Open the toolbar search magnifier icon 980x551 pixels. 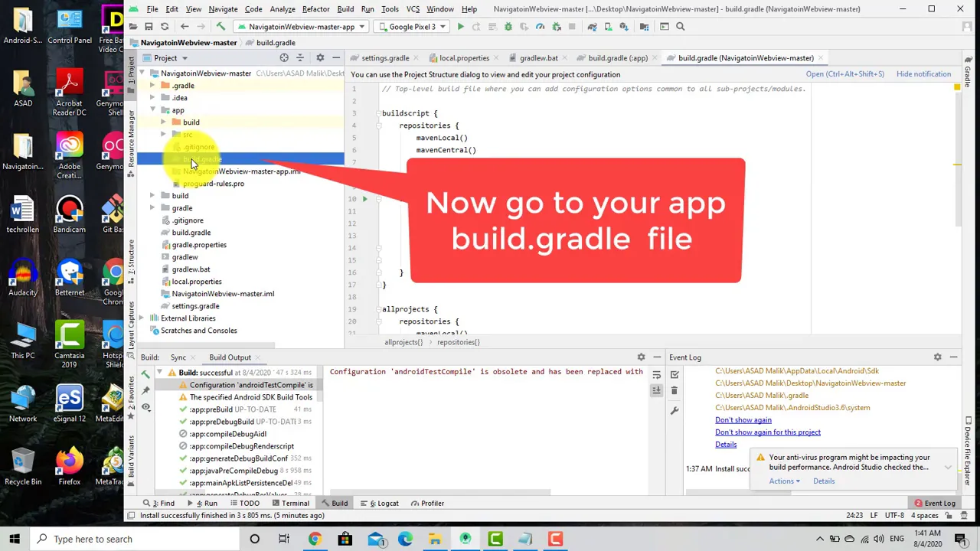681,26
